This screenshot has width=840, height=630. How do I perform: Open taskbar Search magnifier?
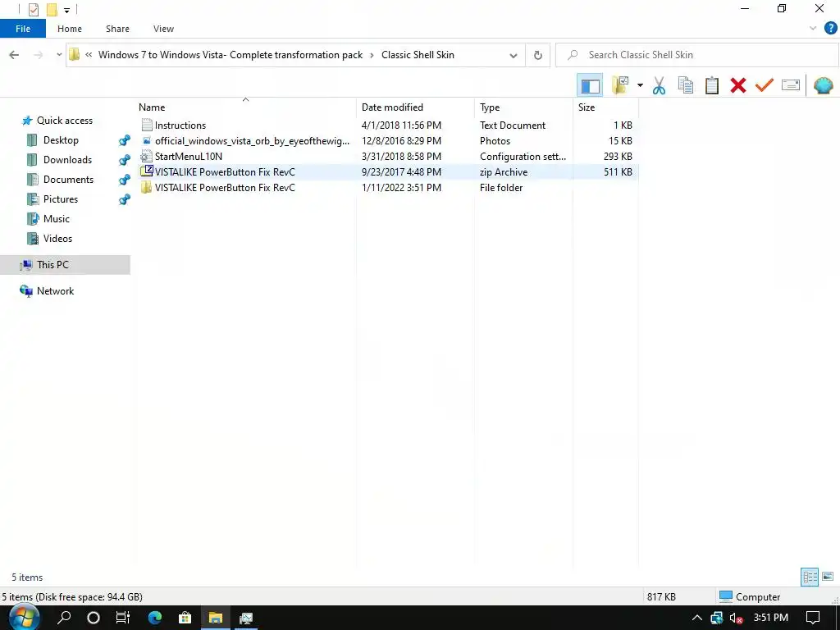(x=64, y=618)
